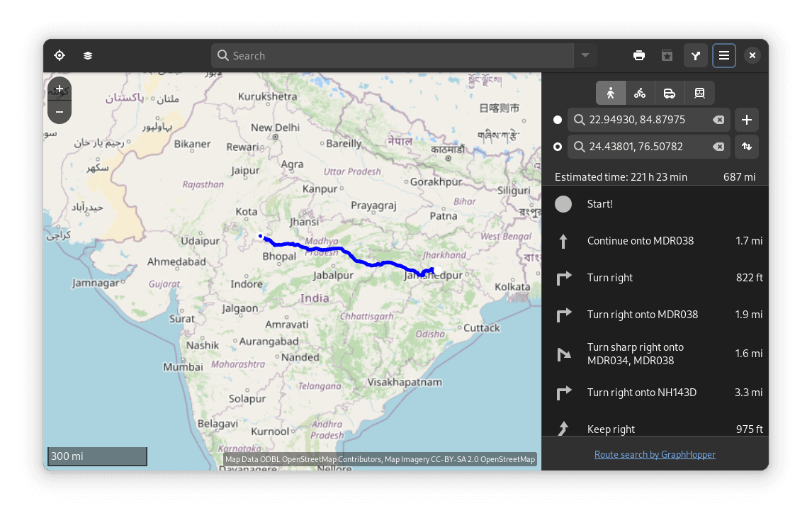Zoom in on the map
Viewport: 812px width, 518px height.
coord(59,89)
